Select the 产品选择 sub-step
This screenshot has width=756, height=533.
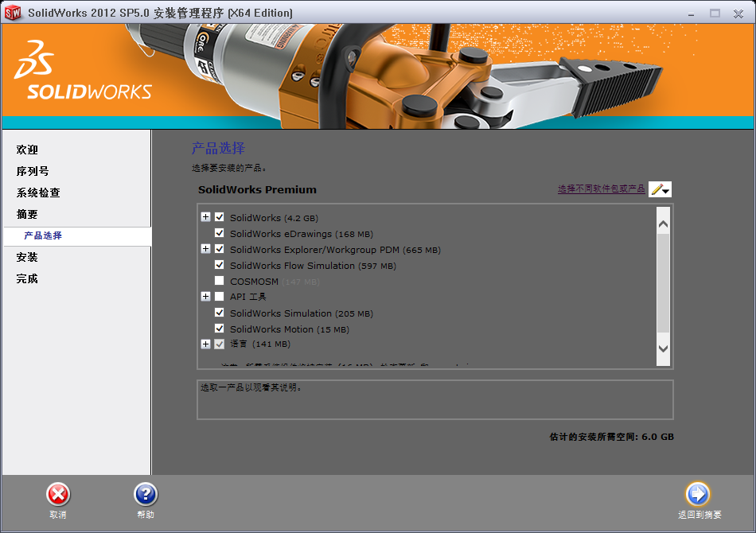click(43, 235)
